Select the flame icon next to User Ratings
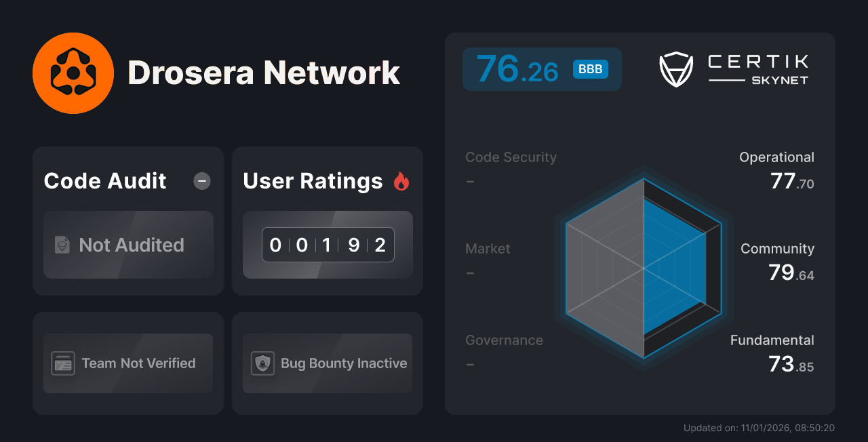This screenshot has width=868, height=442. point(401,181)
